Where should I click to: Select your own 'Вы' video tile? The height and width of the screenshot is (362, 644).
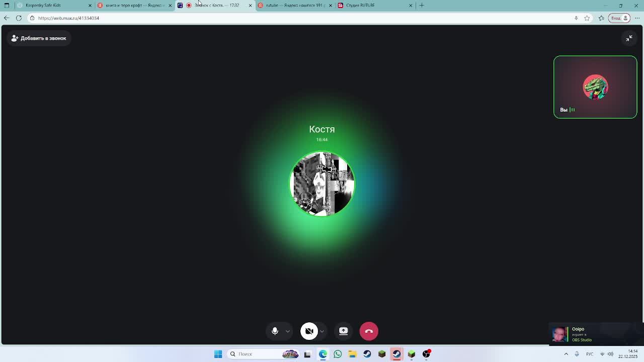point(595,87)
